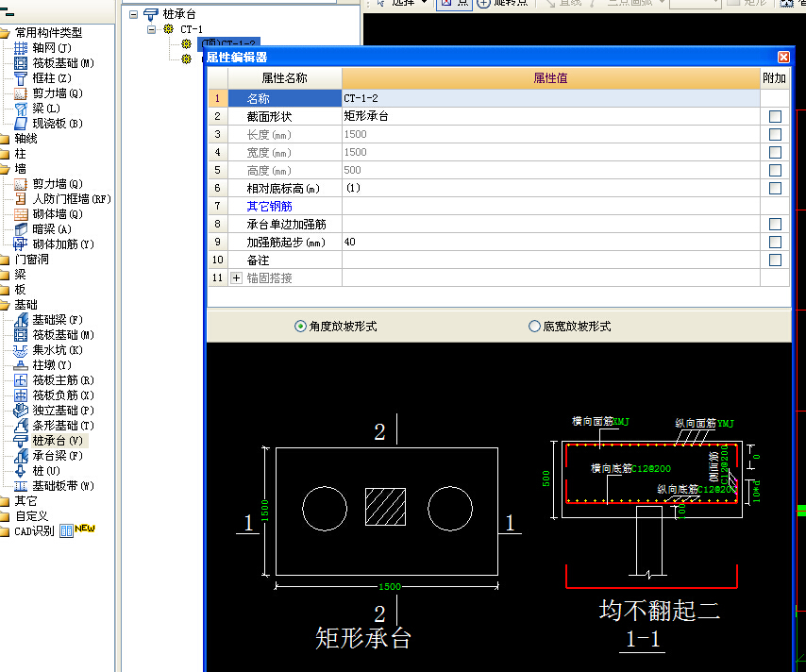Click the 备注 value cell
Viewport: 806px width, 672px height.
coord(550,260)
